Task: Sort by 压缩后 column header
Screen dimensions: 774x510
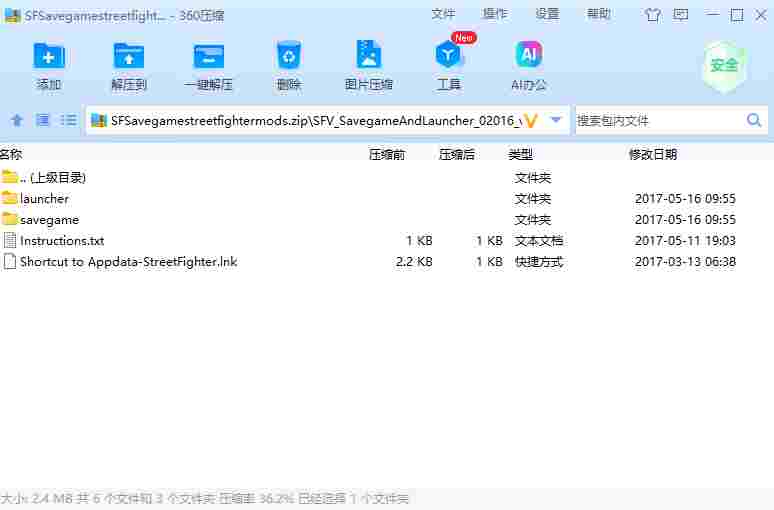Action: [x=457, y=155]
